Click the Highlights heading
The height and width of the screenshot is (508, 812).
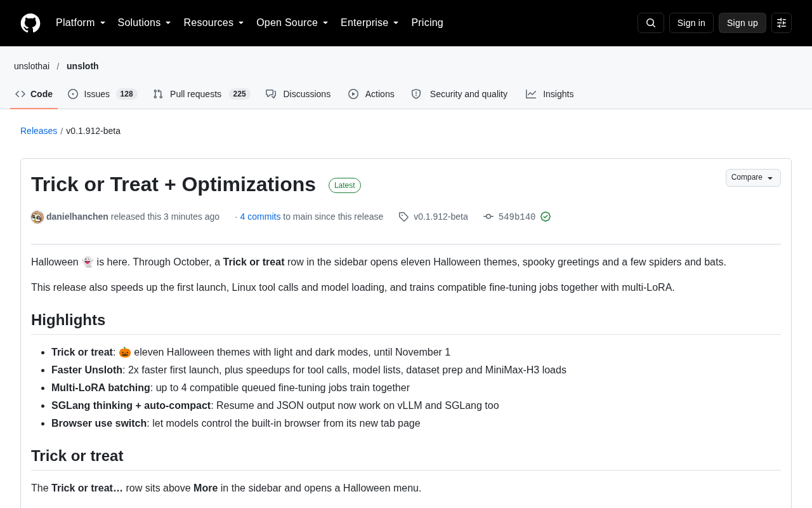click(68, 320)
